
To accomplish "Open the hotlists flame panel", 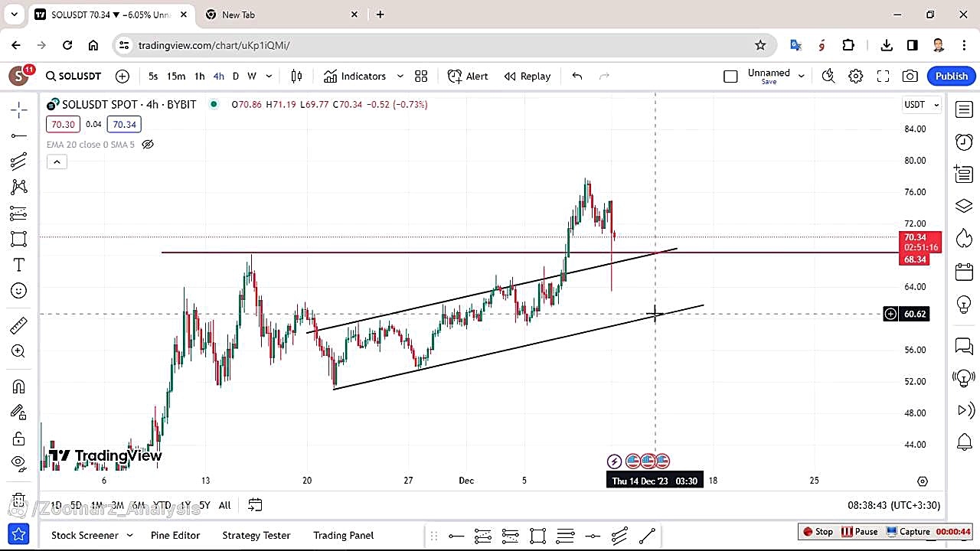I will click(x=964, y=239).
